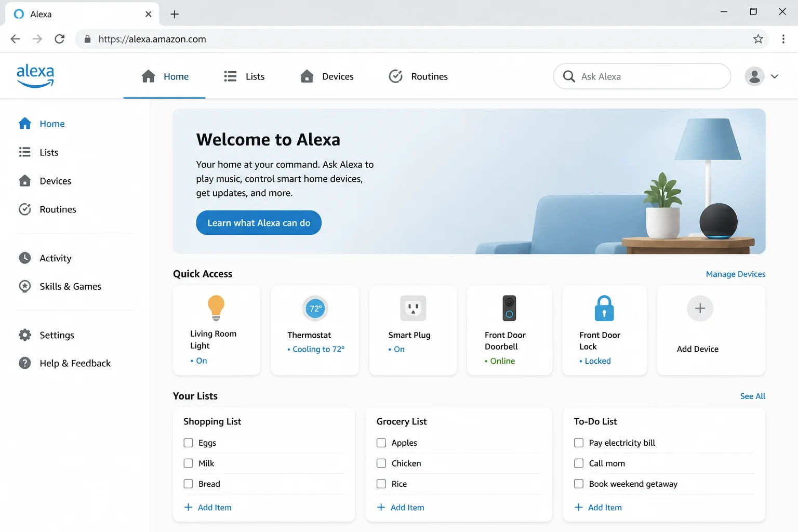Add Item to To-Do List

[598, 508]
